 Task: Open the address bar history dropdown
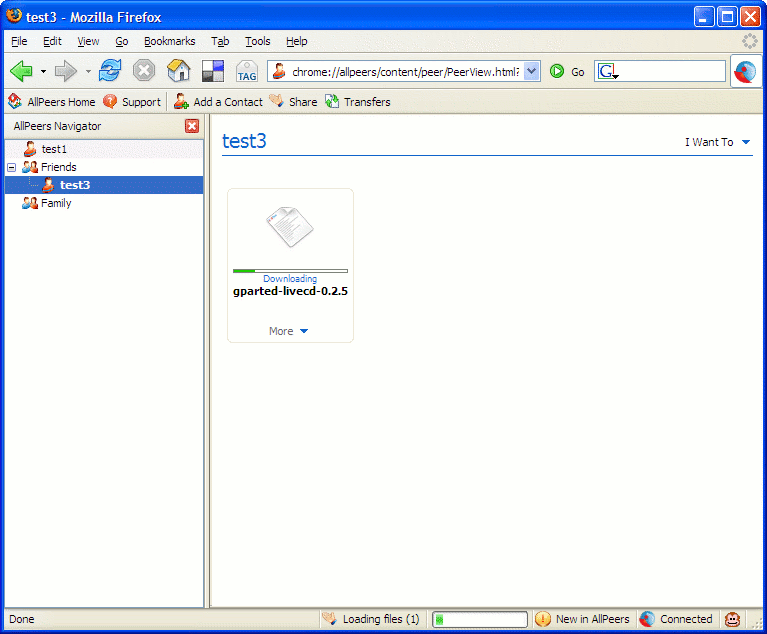pyautogui.click(x=531, y=71)
